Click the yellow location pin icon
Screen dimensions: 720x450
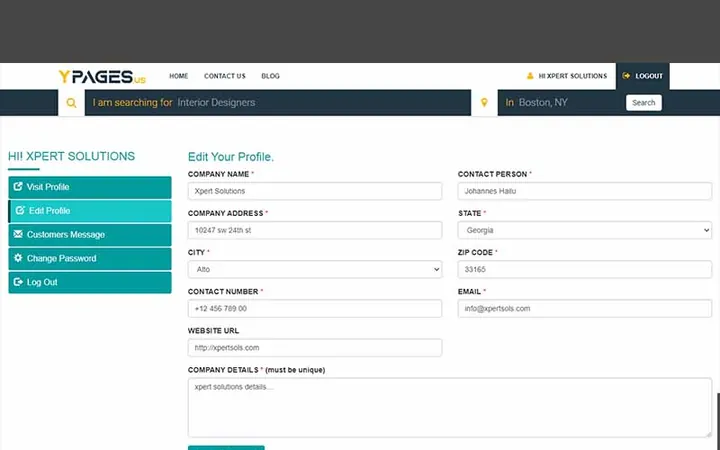(x=484, y=102)
